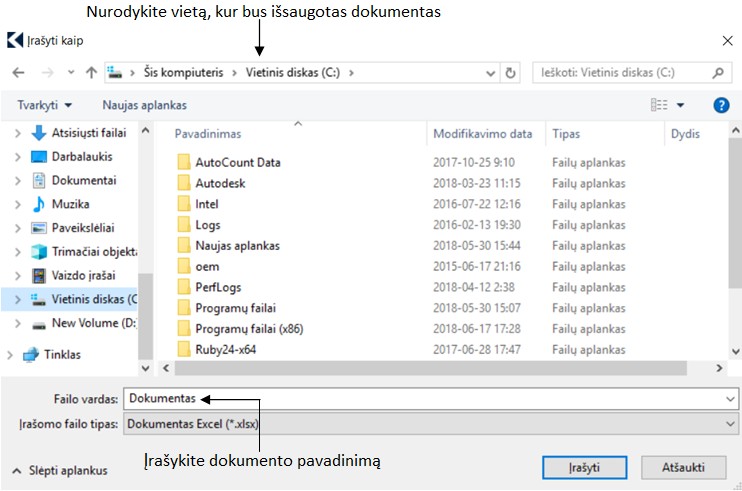
Task: Expand the New Volume (D:) tree node
Action: pyautogui.click(x=18, y=323)
